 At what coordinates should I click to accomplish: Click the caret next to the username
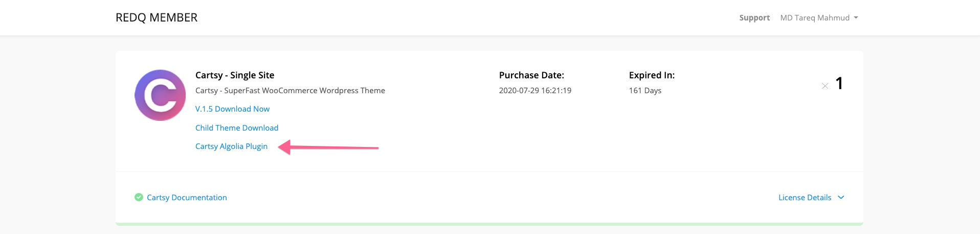click(856, 18)
